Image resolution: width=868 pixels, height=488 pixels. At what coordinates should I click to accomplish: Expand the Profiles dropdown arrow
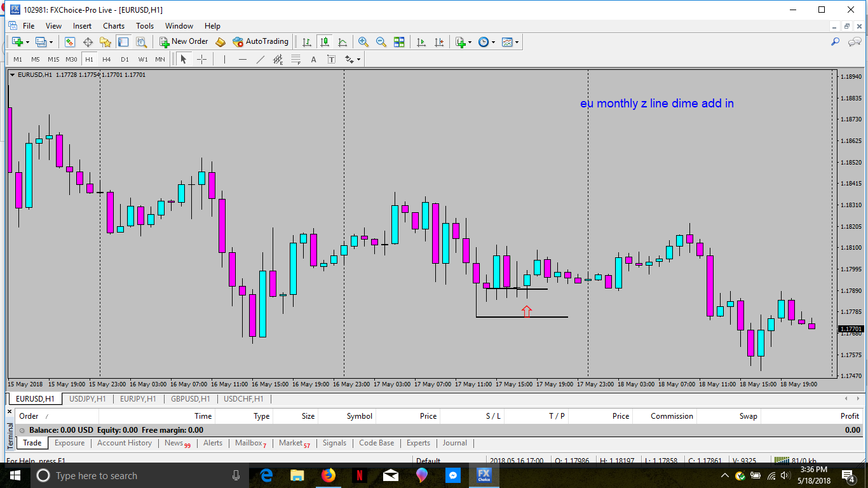tap(51, 43)
